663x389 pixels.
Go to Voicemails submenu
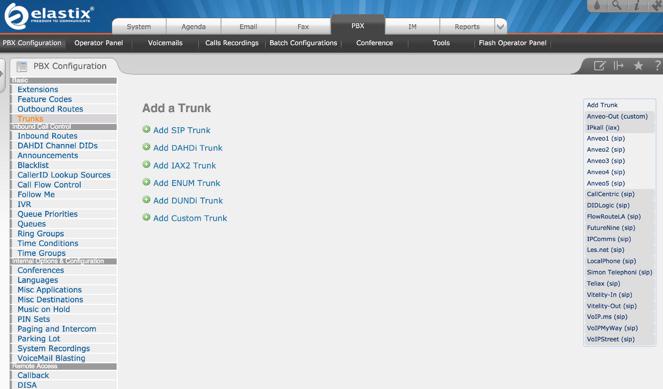(x=165, y=43)
